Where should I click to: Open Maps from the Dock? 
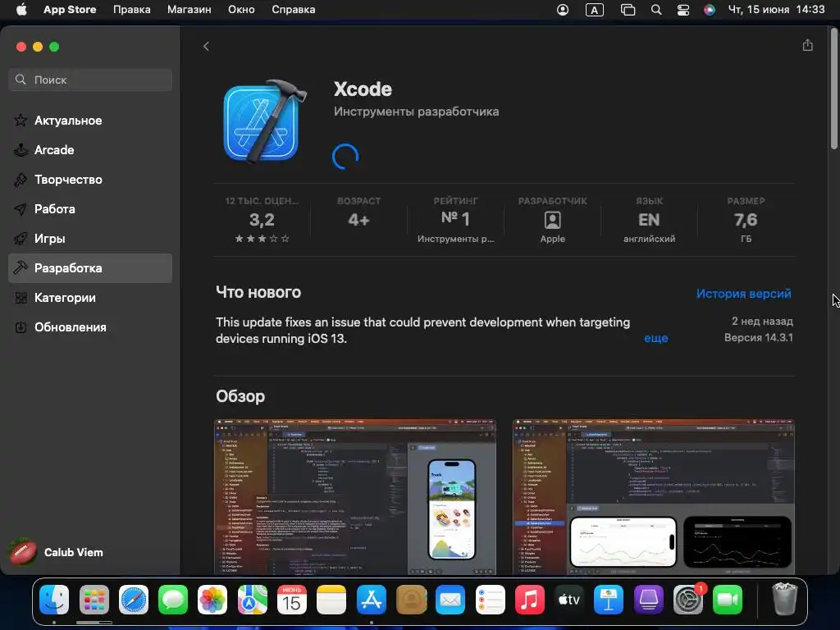coord(253,600)
